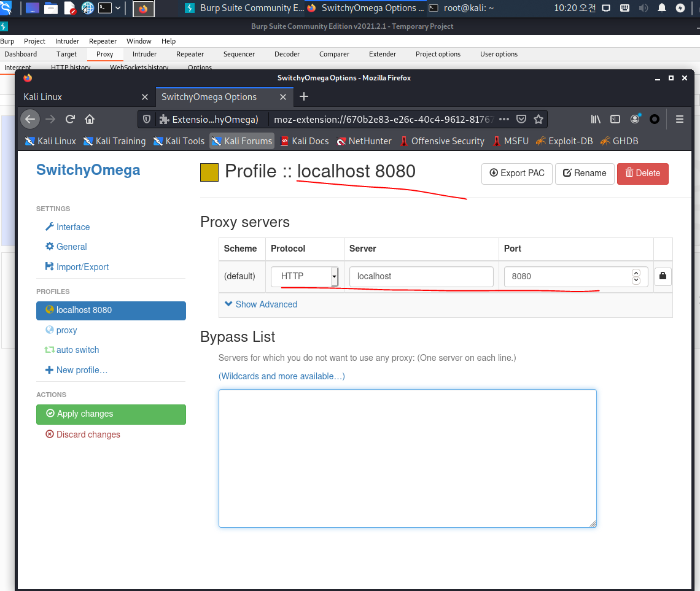Screen dimensions: 700x591
Task: Click the volume speaker icon in tray
Action: [643, 7]
